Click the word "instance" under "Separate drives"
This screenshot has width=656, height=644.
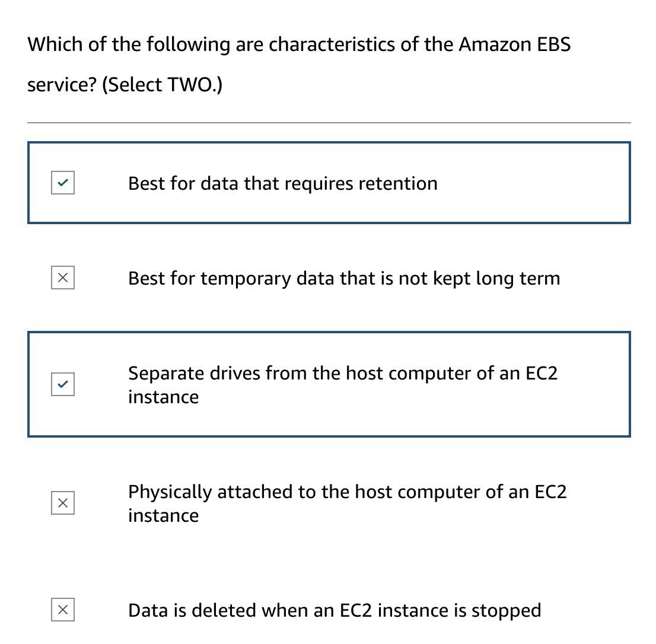point(163,397)
